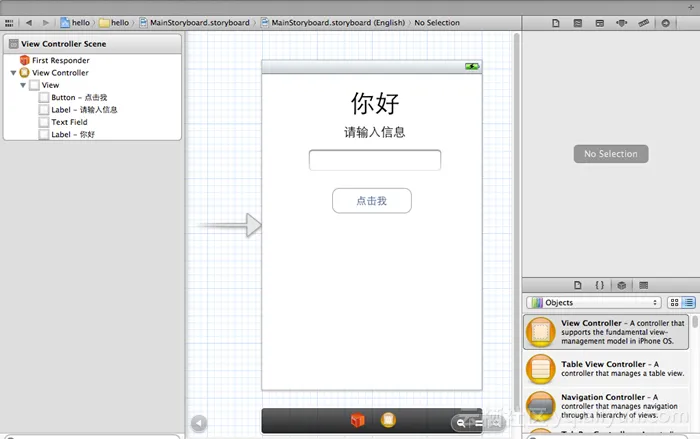The height and width of the screenshot is (439, 700).
Task: Click the text field on canvas
Action: coord(375,160)
